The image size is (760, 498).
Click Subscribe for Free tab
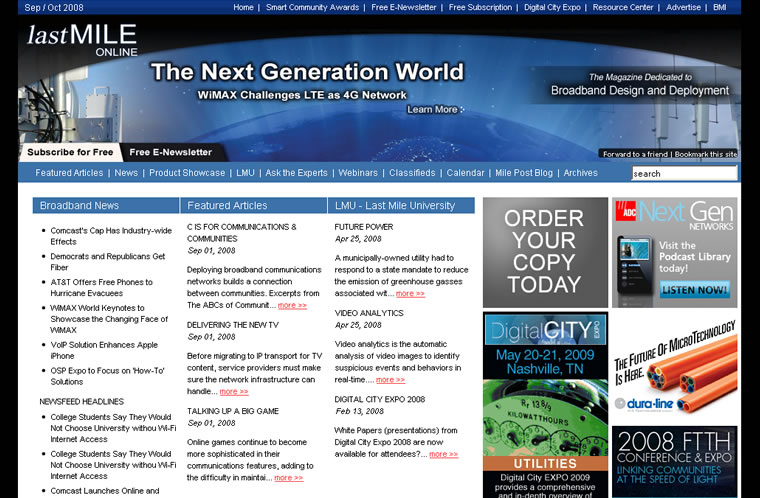coord(70,152)
